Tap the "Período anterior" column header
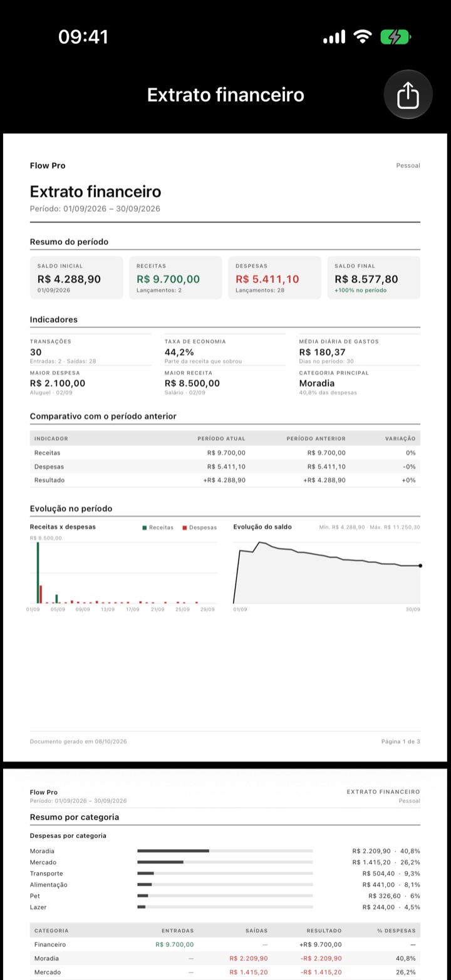 [316, 438]
